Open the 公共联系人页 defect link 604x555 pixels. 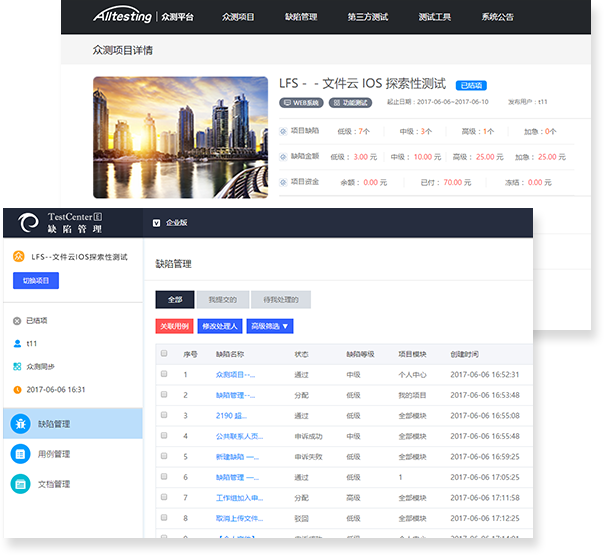239,436
